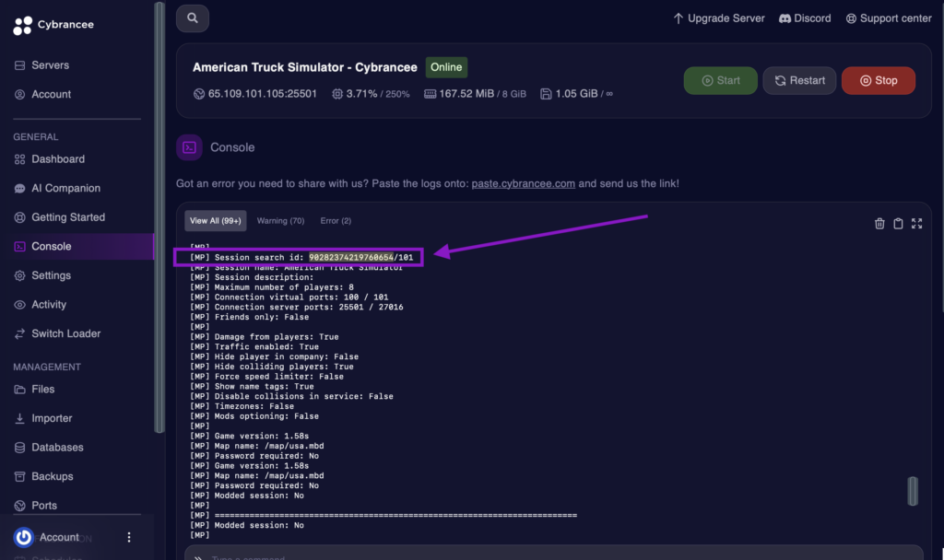
Task: Click Upgrade Server in the top bar
Action: [x=719, y=18]
